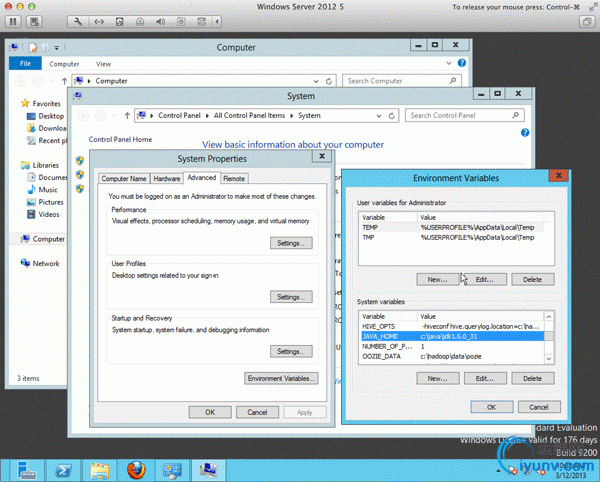
Task: Delete selected system variable
Action: 533,378
